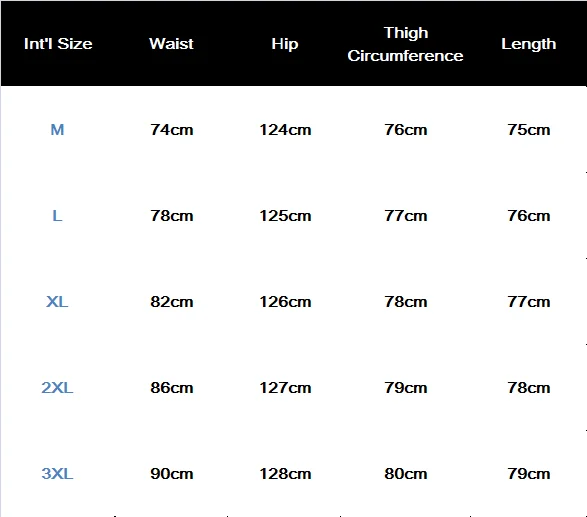Select the 3XL size label
The image size is (587, 517).
(57, 474)
